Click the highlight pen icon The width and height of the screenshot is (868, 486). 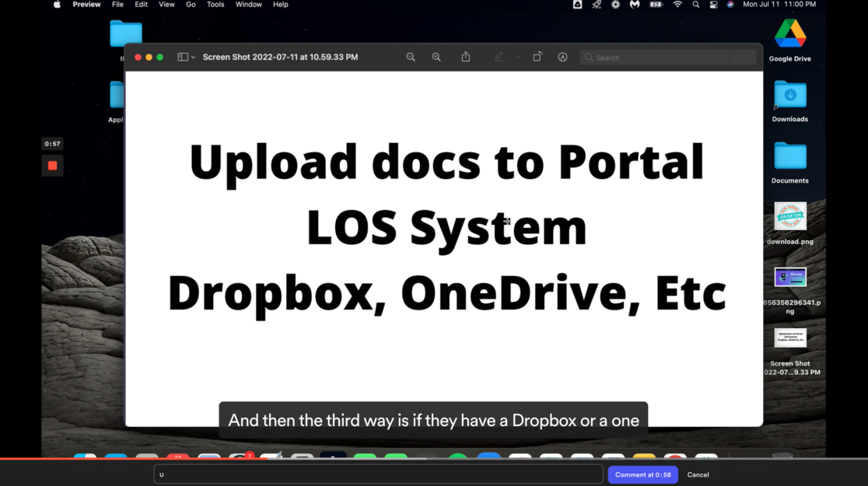coord(499,57)
